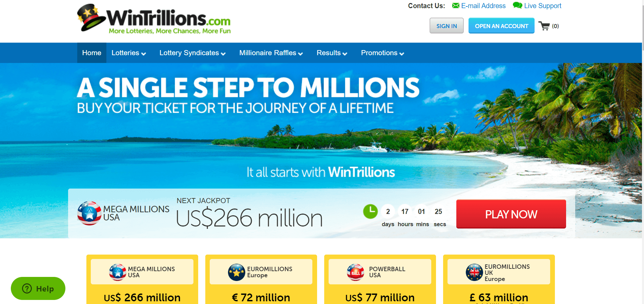
Task: Open the shopping cart icon
Action: pyautogui.click(x=544, y=26)
